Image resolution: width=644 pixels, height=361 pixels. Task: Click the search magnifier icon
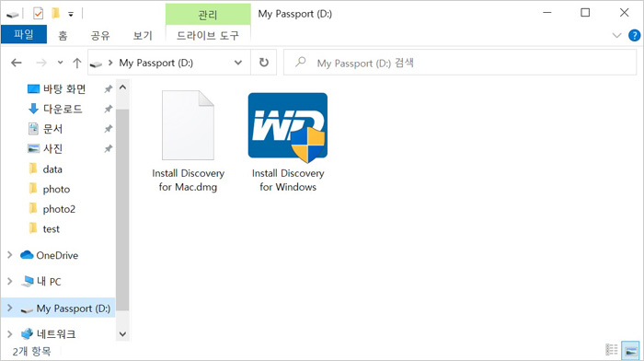(x=301, y=62)
